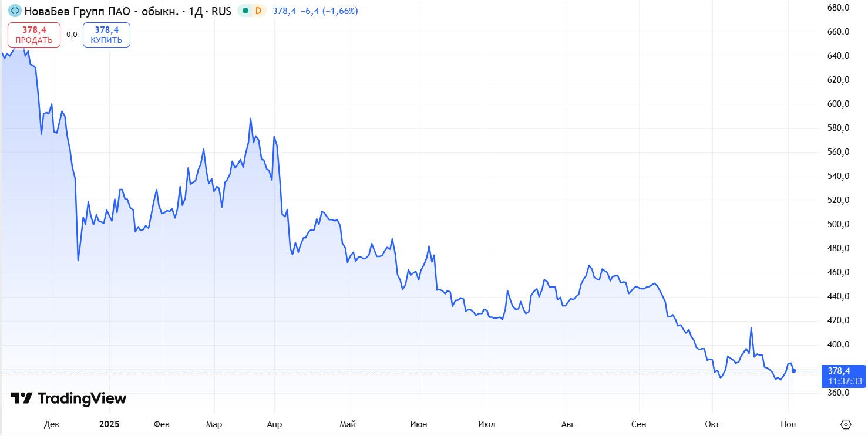868x436 pixels.
Task: Click the 460,0 price axis label
Action: point(838,272)
